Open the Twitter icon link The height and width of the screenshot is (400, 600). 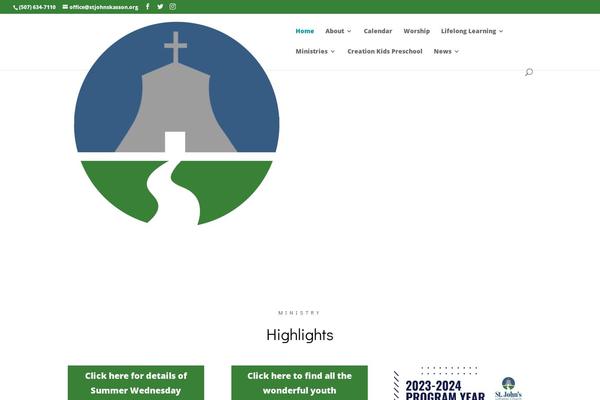click(x=160, y=7)
